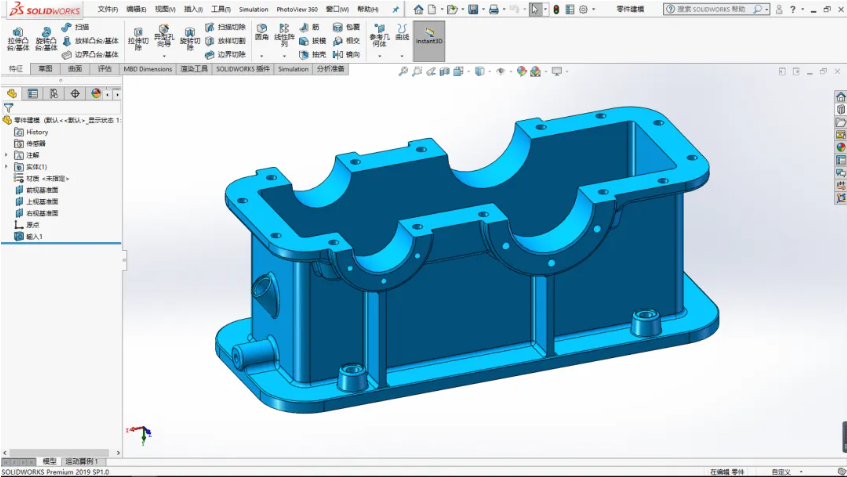Open the dropdown arrow under 曲线
847x477 pixels.
402,56
